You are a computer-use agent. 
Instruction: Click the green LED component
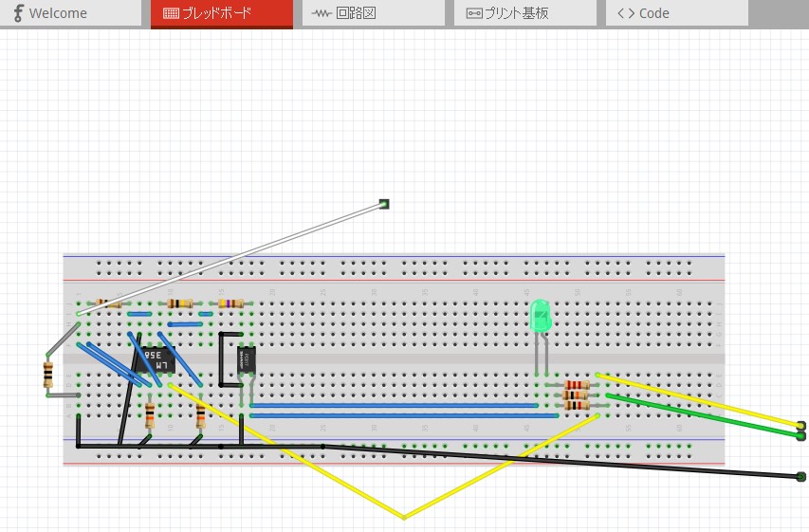point(540,316)
